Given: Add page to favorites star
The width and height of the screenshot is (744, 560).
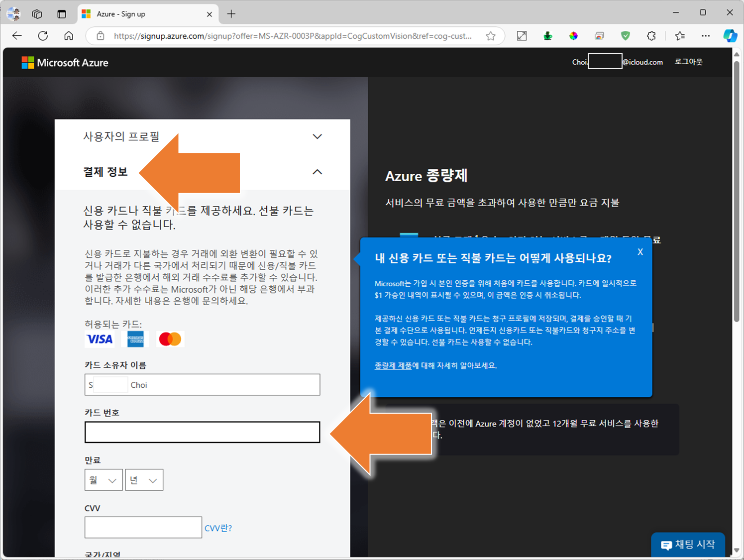Looking at the screenshot, I should 491,36.
